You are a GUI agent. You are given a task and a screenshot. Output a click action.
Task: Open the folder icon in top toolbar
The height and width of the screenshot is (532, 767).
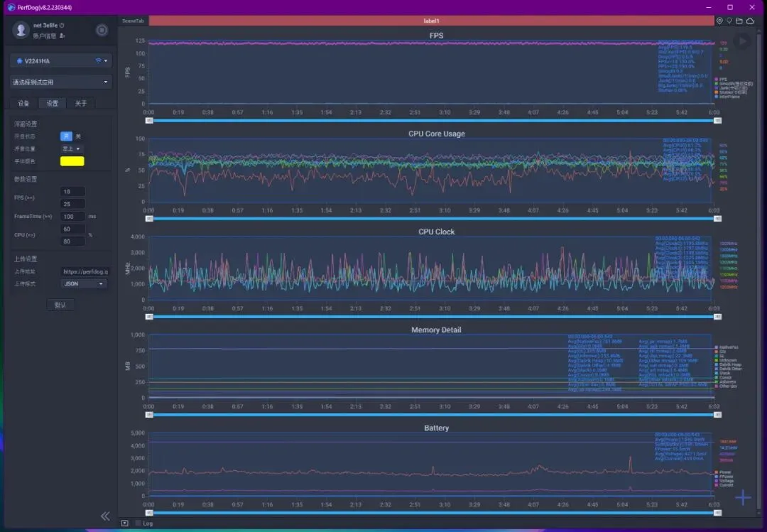[739, 21]
